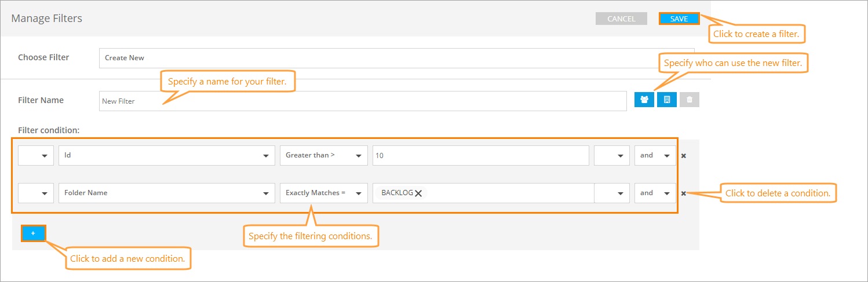868x282 pixels.
Task: Cancel filter management
Action: tap(621, 19)
